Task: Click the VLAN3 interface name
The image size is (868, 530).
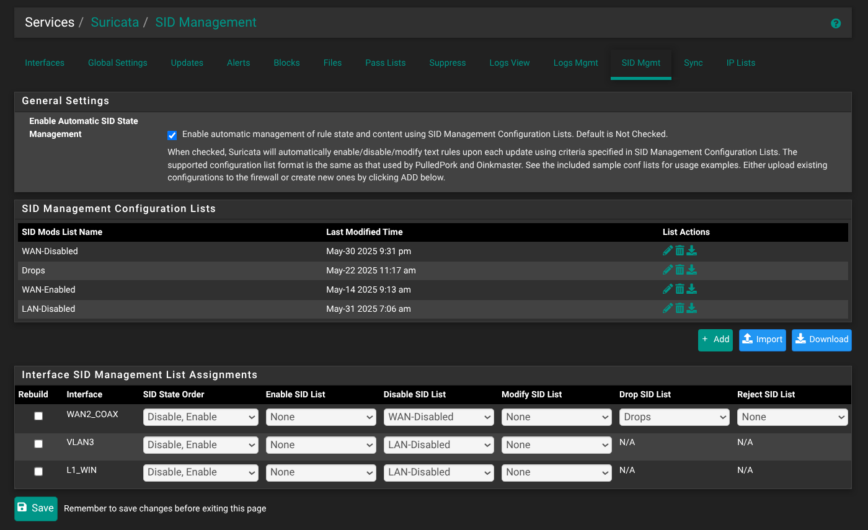Action: coord(80,442)
